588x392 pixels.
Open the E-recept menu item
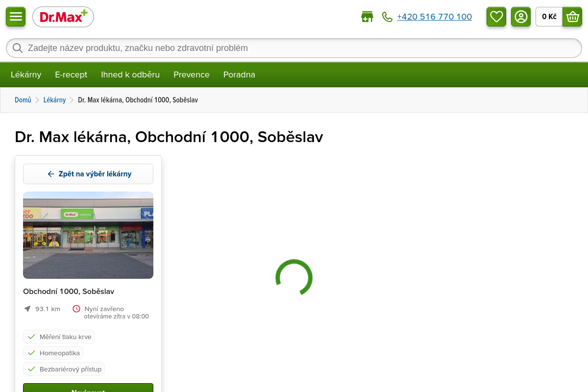pos(71,74)
